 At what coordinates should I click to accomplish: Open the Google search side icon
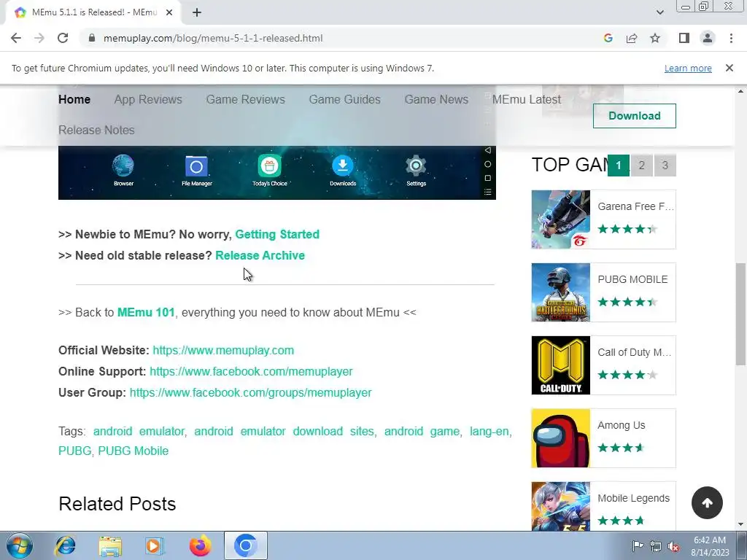coord(608,38)
